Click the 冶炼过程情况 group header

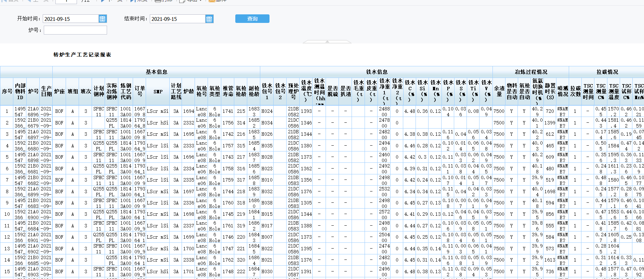531,72
